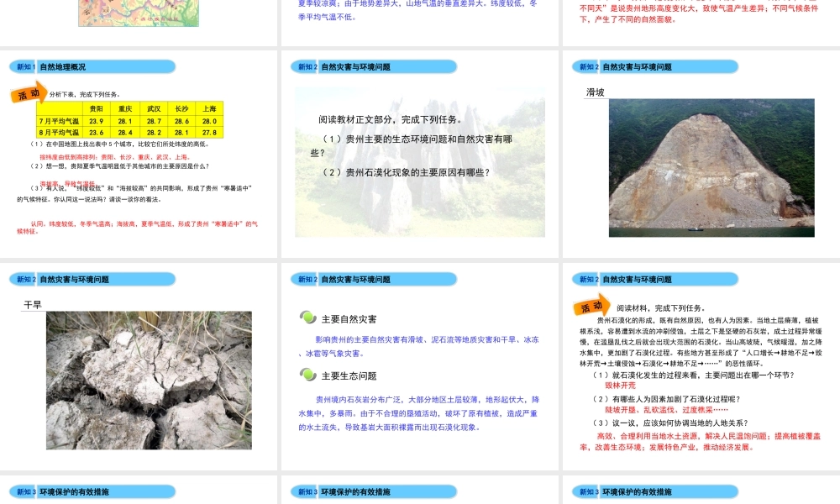Click the 7月平均气温 row label
This screenshot has height=504, width=840.
[59, 121]
